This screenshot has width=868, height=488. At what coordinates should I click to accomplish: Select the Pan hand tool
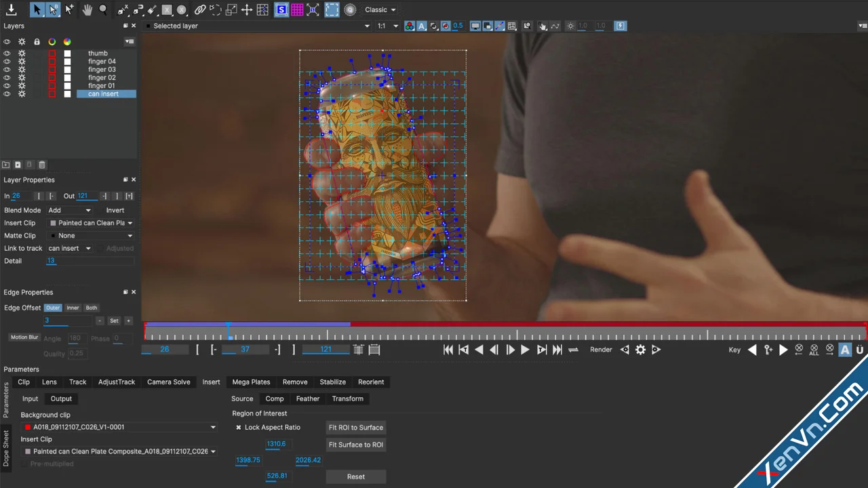coord(87,9)
